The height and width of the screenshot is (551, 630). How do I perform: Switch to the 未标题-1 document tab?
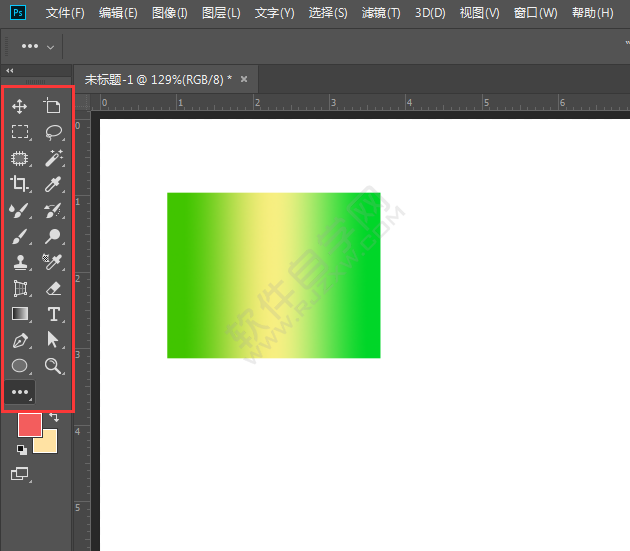click(157, 78)
